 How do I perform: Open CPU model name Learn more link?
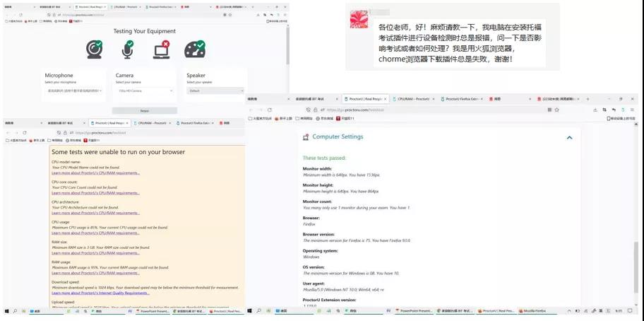tap(95, 173)
